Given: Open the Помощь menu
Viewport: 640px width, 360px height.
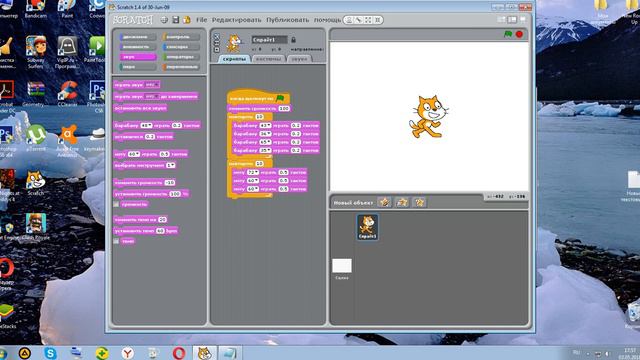Looking at the screenshot, I should point(327,20).
